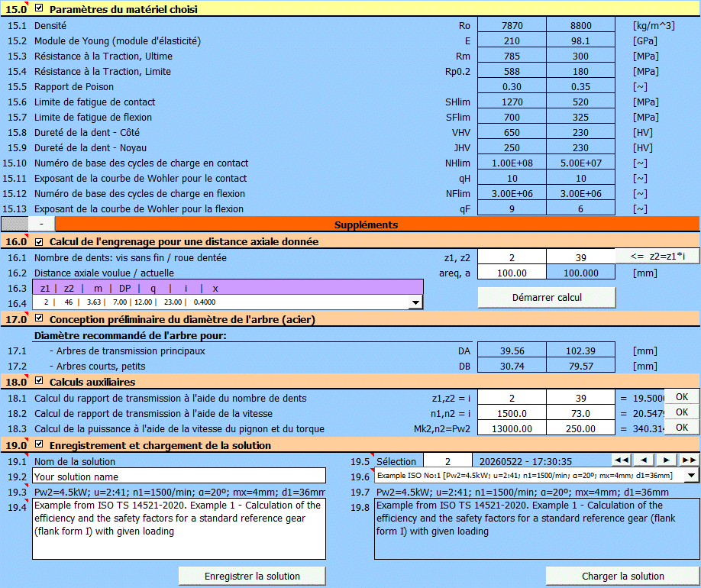The image size is (701, 588).
Task: Click SFlim value 325
Action: click(x=581, y=117)
